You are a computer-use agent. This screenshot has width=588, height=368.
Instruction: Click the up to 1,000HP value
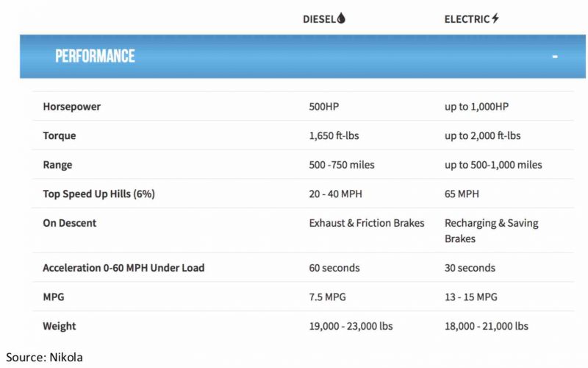tap(476, 107)
